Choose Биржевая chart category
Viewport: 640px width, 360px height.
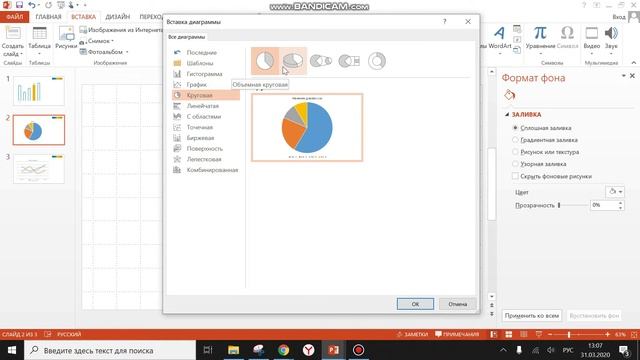[200, 138]
